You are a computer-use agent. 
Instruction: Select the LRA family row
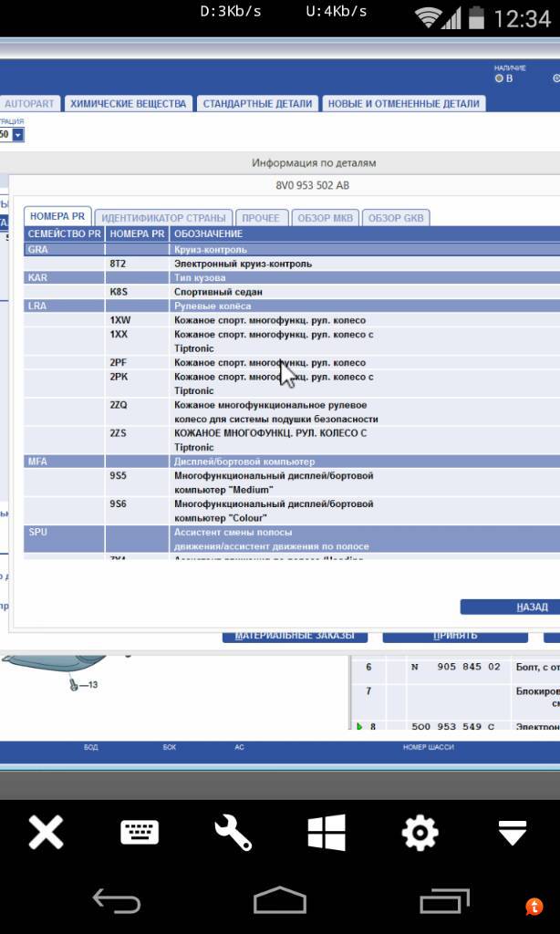point(292,306)
